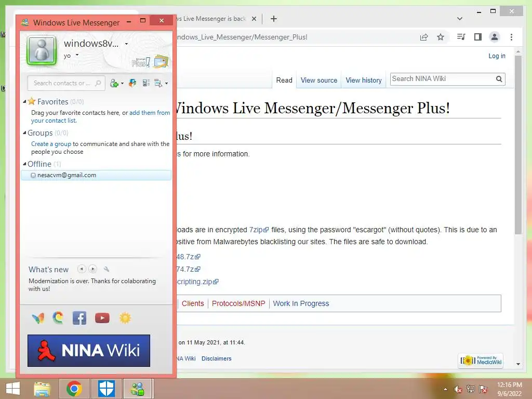
Task: Open the Add a contact dropdown arrow
Action: click(122, 84)
